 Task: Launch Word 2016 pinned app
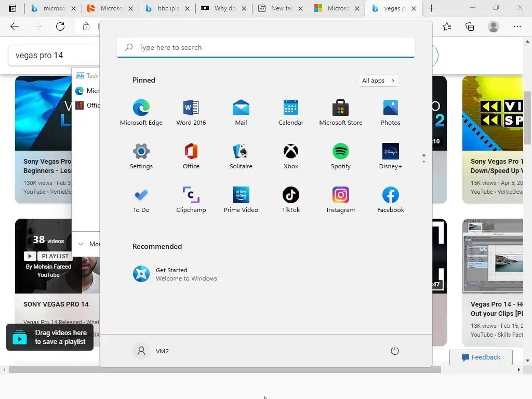click(x=191, y=112)
